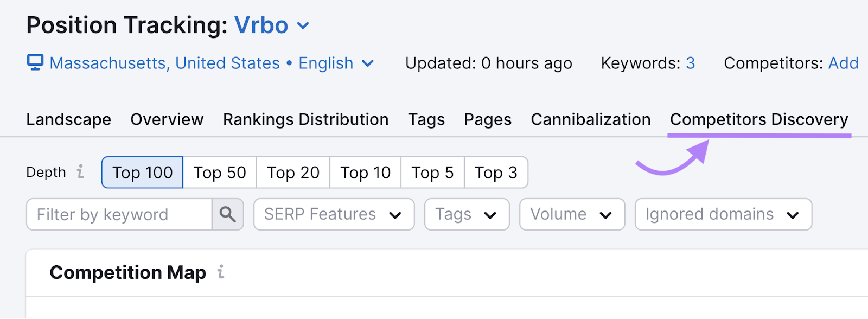Click the search magnifier icon

point(228,215)
